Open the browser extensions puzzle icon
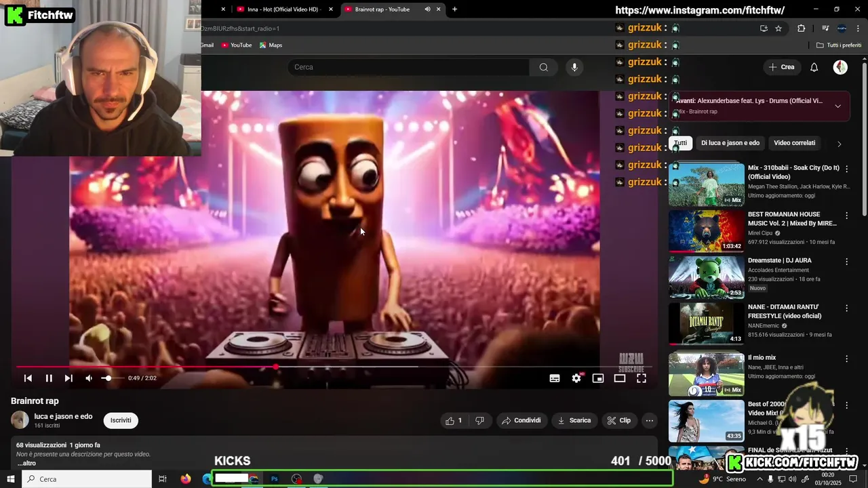 click(x=802, y=28)
